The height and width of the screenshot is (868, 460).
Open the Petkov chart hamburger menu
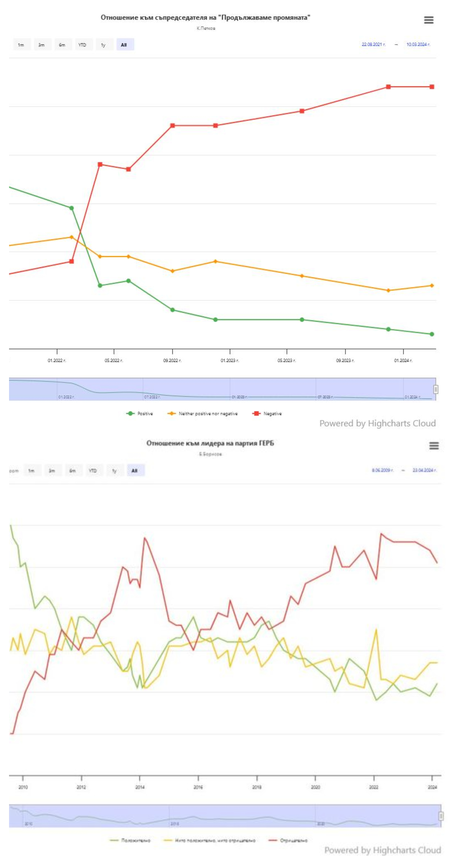pos(428,20)
